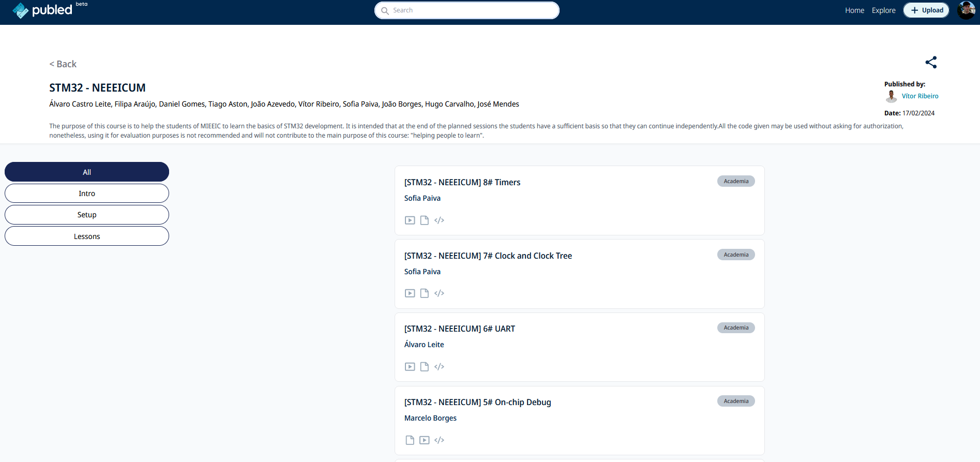Switch to the Setup filter

87,215
